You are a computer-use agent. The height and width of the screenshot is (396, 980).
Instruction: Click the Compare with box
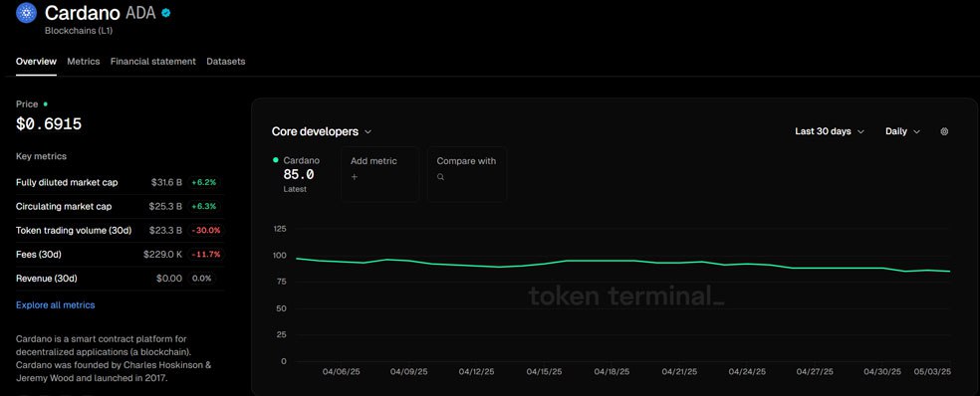tap(466, 174)
